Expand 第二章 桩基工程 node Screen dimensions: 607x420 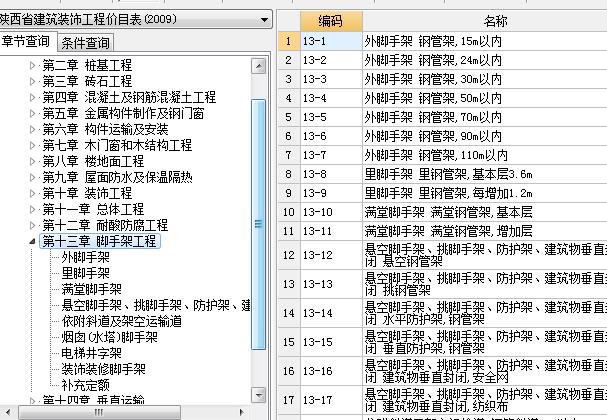coord(33,65)
